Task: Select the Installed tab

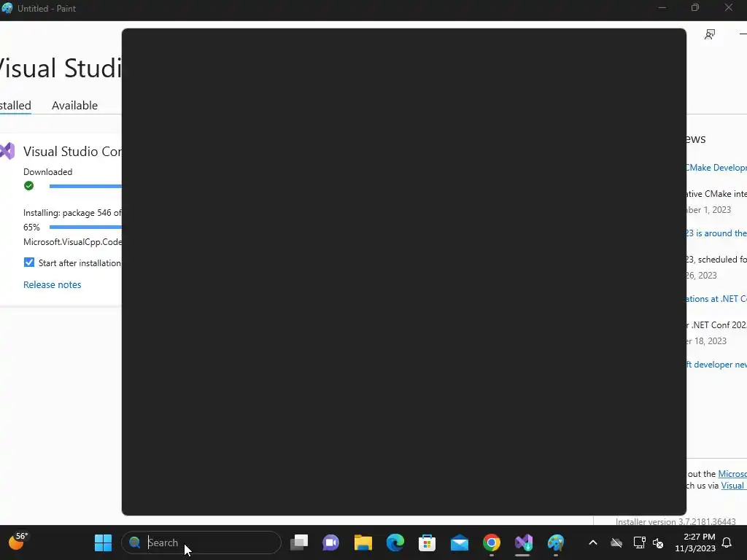Action: [15, 105]
